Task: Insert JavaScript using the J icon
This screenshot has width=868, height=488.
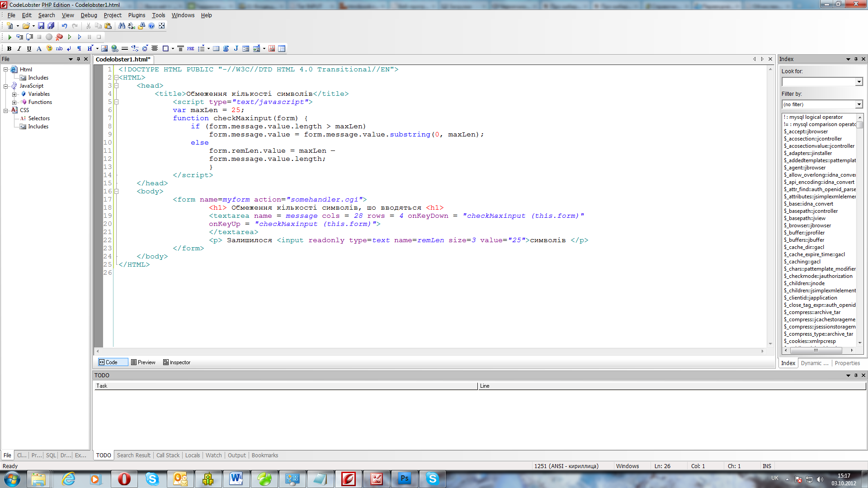Action: tap(236, 49)
